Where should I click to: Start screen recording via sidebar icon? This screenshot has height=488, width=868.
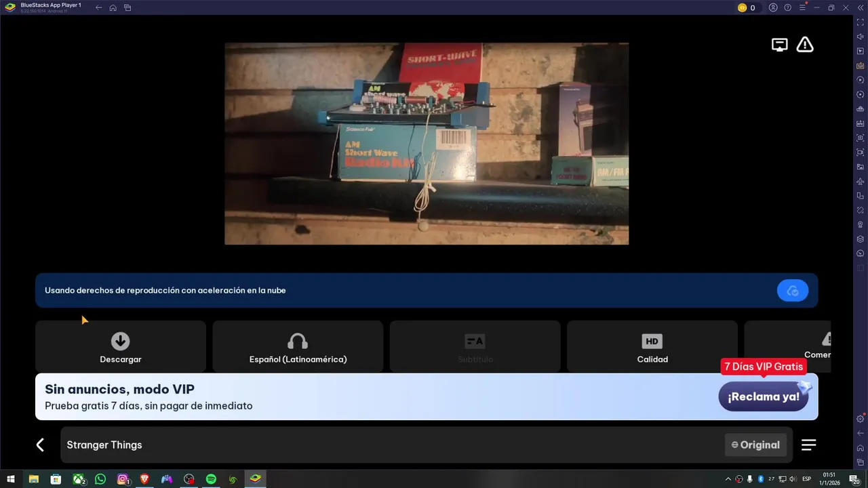[x=861, y=152]
